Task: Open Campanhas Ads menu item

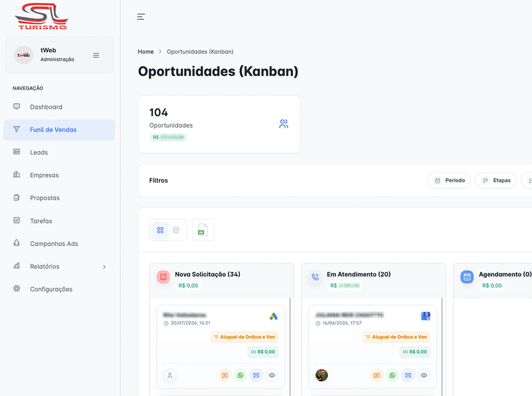Action: [x=59, y=243]
